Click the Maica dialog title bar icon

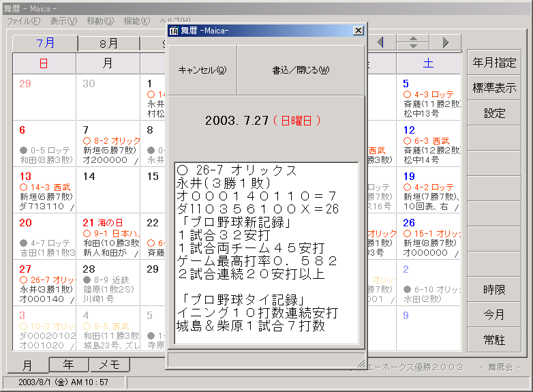coord(174,31)
